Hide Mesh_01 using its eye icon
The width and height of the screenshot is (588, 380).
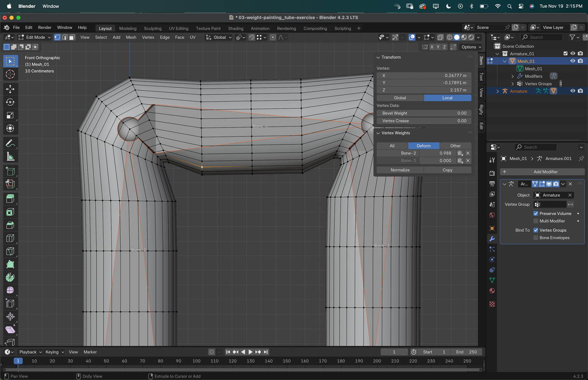(x=573, y=61)
